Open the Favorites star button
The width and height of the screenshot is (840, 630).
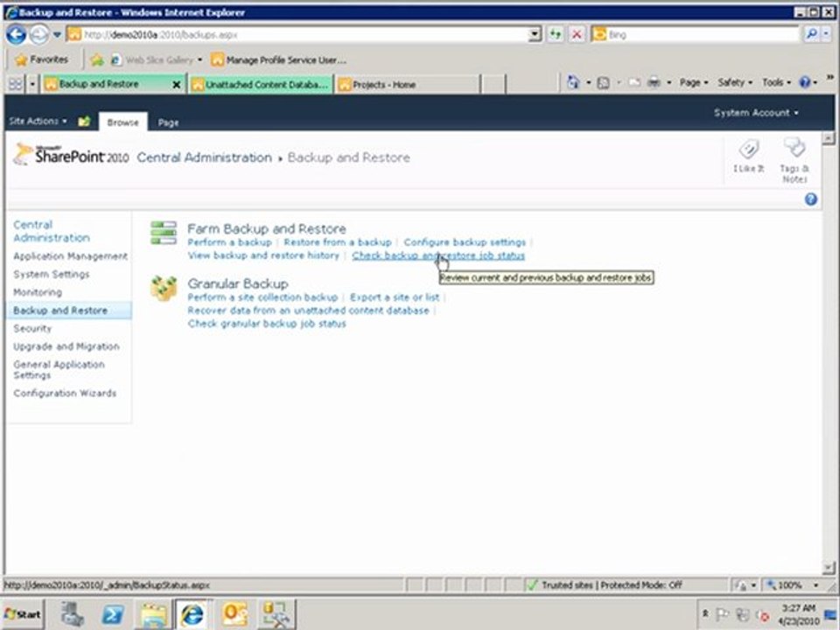pyautogui.click(x=42, y=59)
